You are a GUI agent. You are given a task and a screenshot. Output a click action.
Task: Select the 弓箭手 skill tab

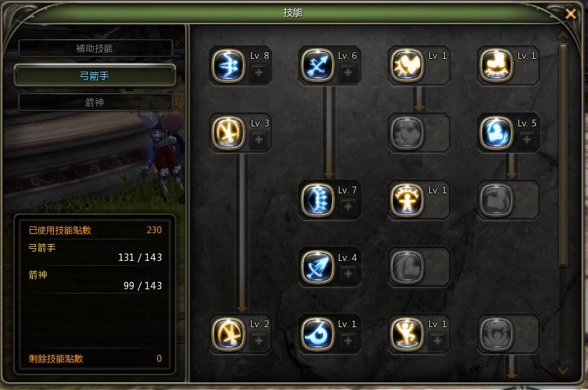(95, 76)
